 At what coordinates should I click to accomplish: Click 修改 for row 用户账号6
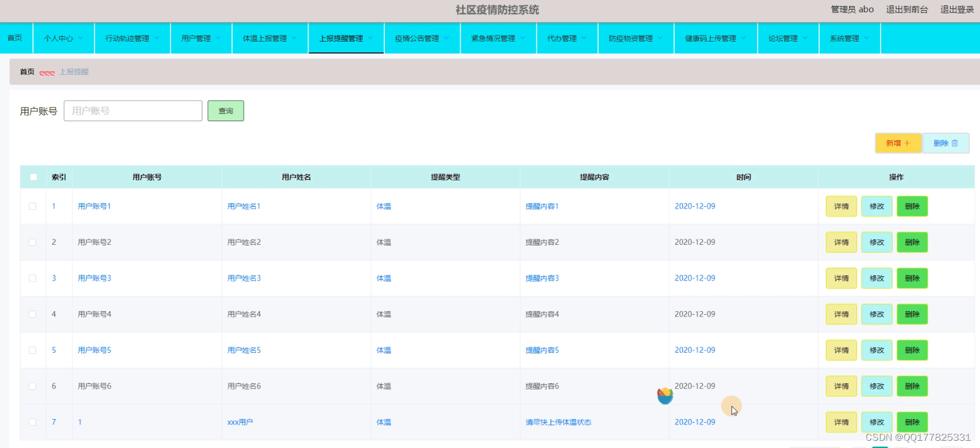tap(877, 386)
